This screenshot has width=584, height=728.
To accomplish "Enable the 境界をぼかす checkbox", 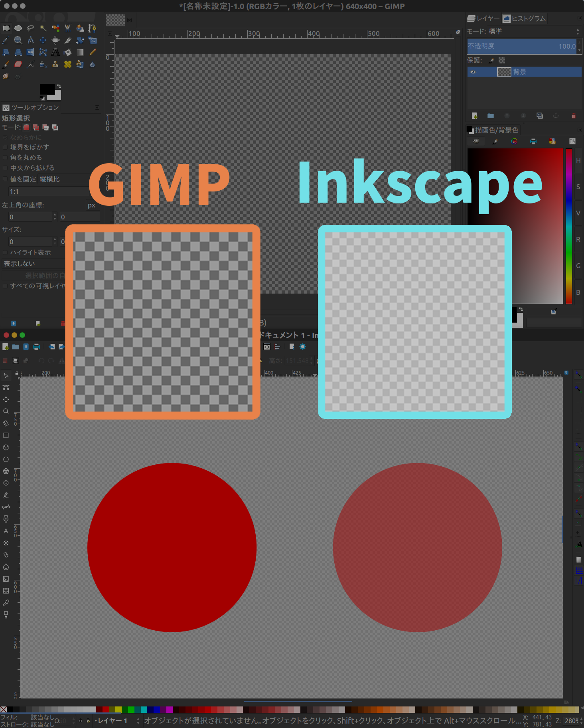I will 5,147.
